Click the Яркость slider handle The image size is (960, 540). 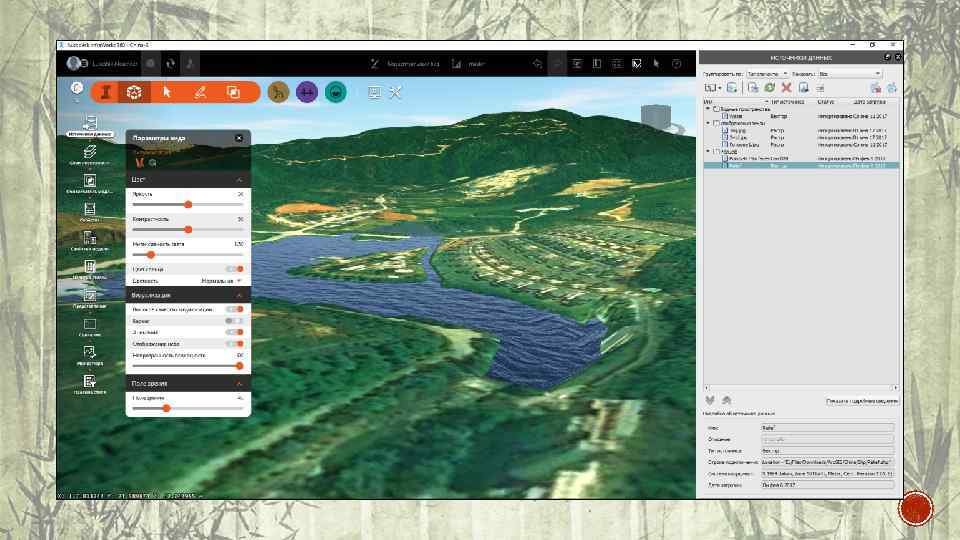coord(189,204)
